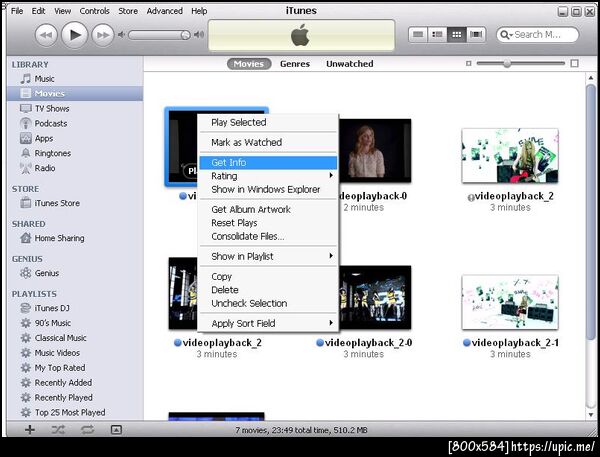Toggle shuffle in the bottom bar
Viewport: 600px width, 457px height.
pos(58,430)
